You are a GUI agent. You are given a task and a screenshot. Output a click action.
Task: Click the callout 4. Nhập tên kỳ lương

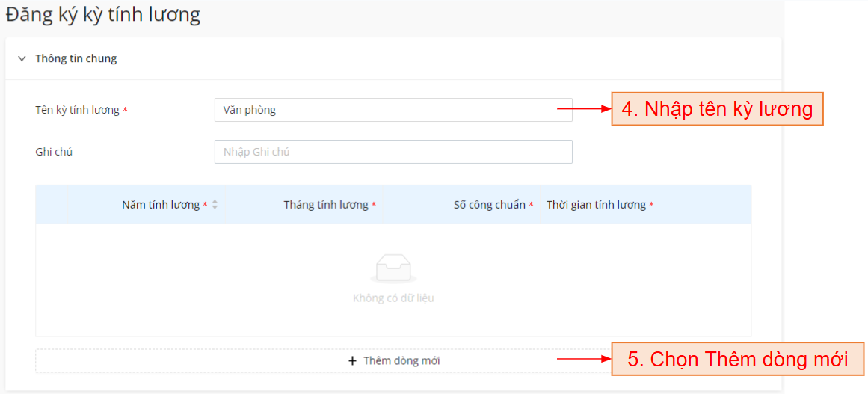pos(717,109)
